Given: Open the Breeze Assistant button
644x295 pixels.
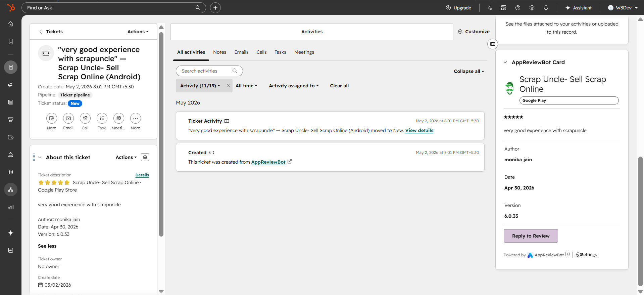Looking at the screenshot, I should coord(578,8).
